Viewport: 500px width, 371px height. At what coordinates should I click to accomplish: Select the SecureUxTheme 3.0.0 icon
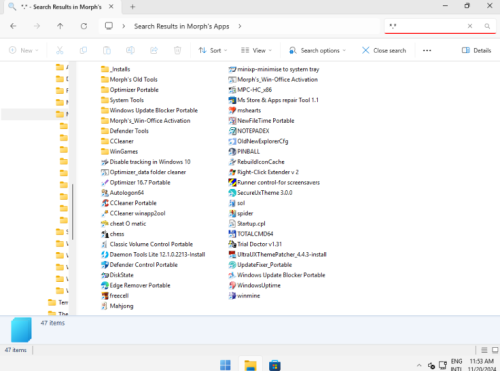click(x=232, y=193)
